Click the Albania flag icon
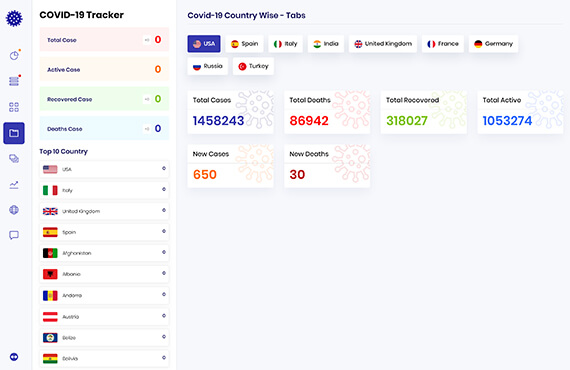This screenshot has width=570, height=370. 50,274
